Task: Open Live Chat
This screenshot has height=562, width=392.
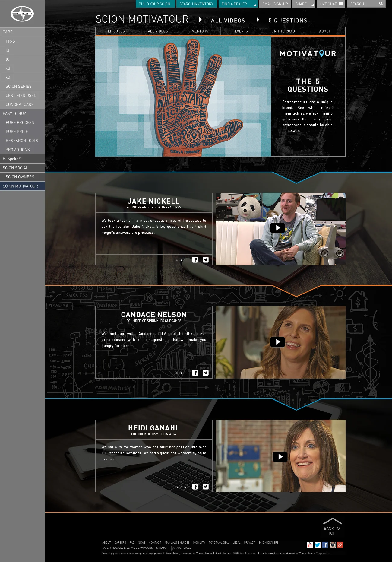Action: tap(331, 4)
